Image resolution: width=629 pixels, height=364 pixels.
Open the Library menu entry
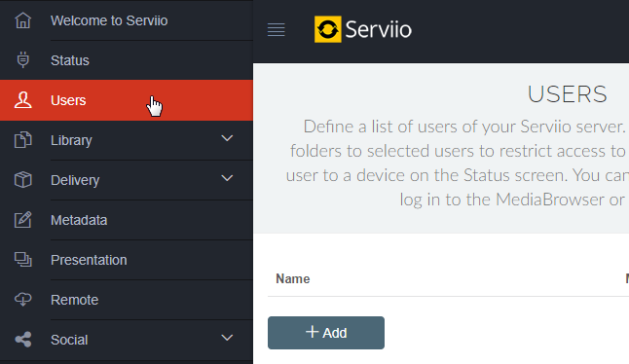coord(127,140)
